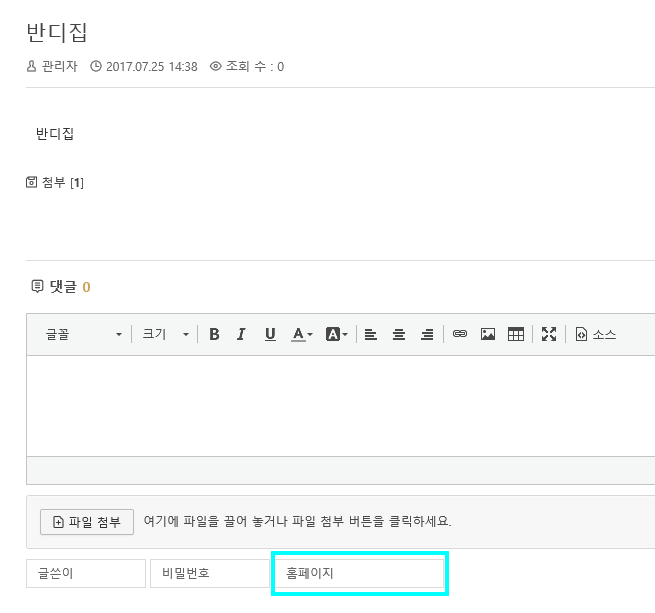655x613 pixels.
Task: Open the text color picker dropdown
Action: click(x=302, y=335)
